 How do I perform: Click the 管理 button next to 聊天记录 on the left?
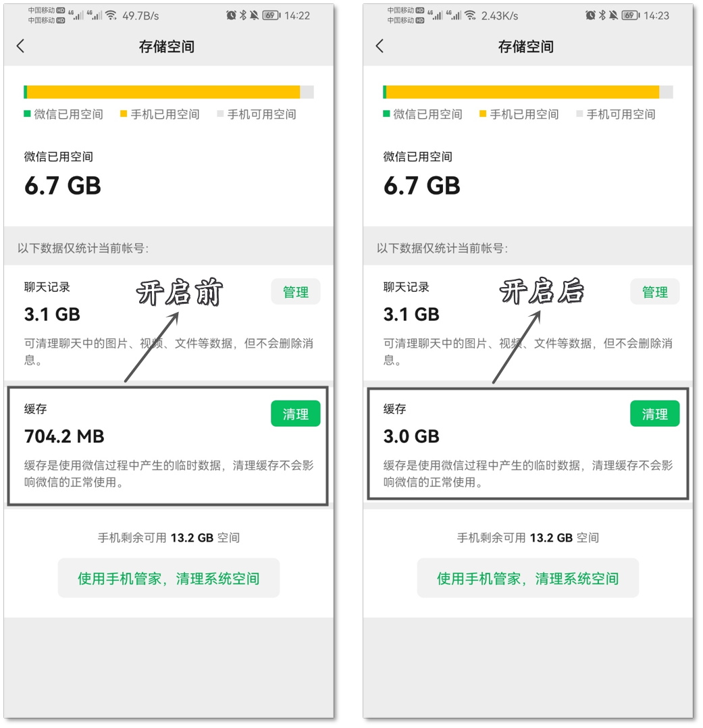click(296, 292)
